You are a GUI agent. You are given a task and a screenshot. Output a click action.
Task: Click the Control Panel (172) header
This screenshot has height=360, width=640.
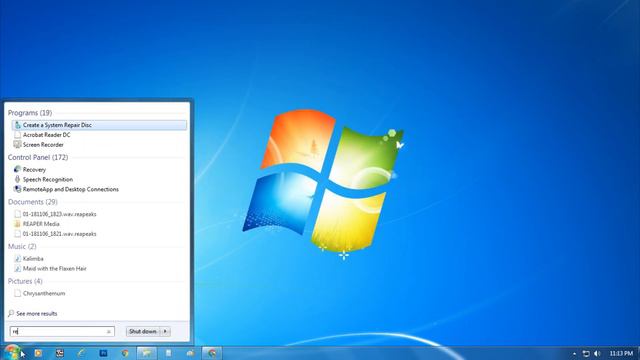point(38,158)
